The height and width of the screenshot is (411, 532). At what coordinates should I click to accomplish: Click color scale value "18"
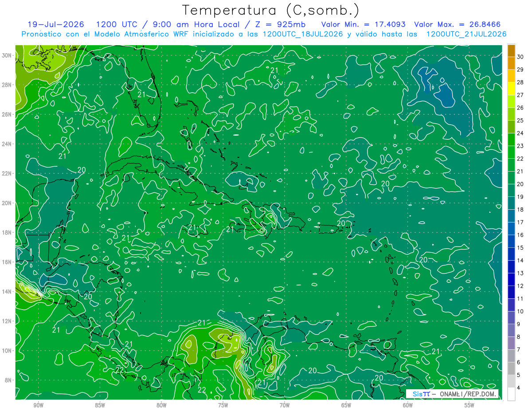(520, 210)
